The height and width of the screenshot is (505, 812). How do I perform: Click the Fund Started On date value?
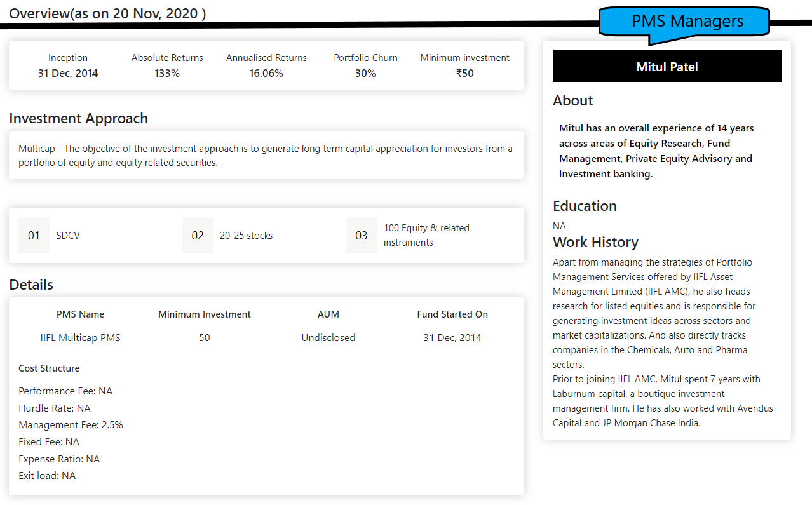point(452,338)
